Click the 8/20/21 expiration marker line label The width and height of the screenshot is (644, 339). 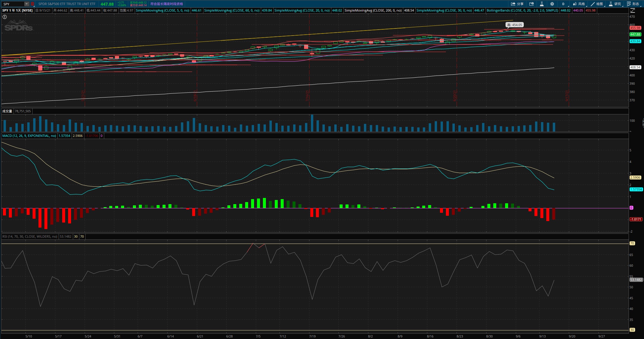tap(455, 96)
